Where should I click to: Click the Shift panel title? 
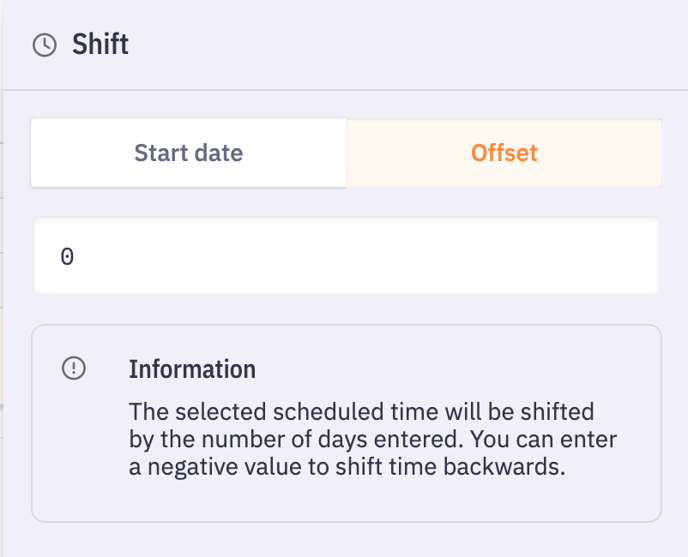click(x=100, y=45)
